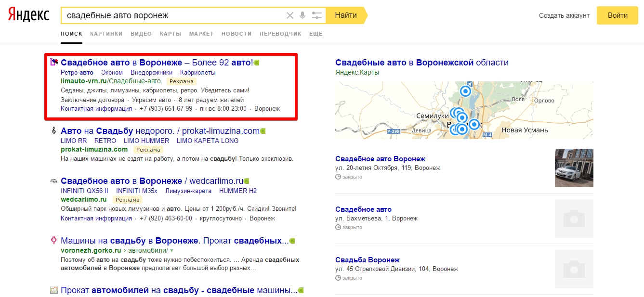The height and width of the screenshot is (297, 644).
Task: Open the Эконом sitelink
Action: 112,72
